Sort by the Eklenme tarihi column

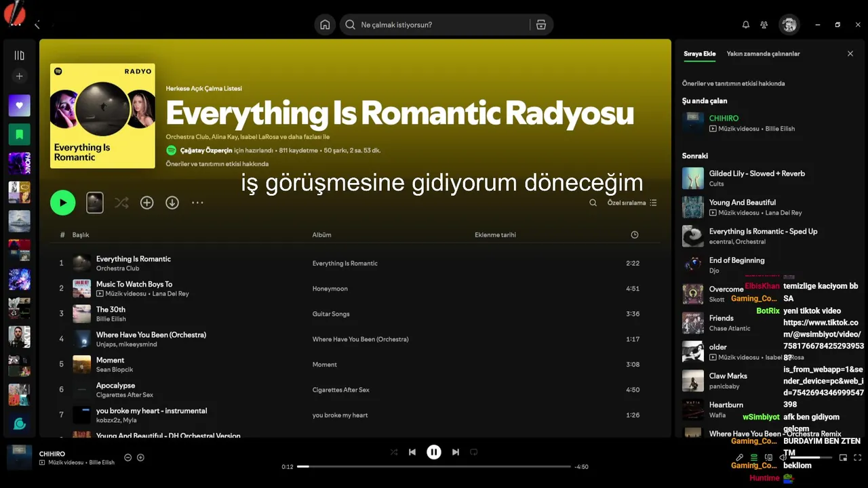[495, 235]
